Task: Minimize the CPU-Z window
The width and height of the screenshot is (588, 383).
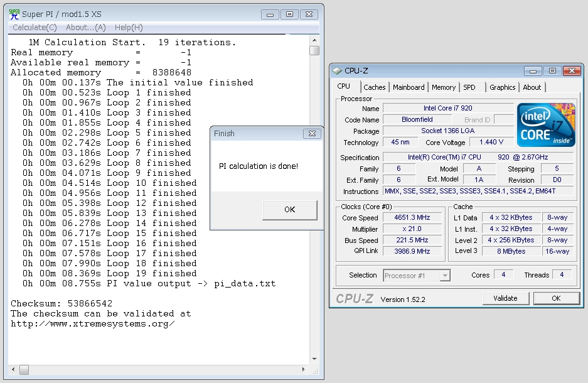Action: 533,70
